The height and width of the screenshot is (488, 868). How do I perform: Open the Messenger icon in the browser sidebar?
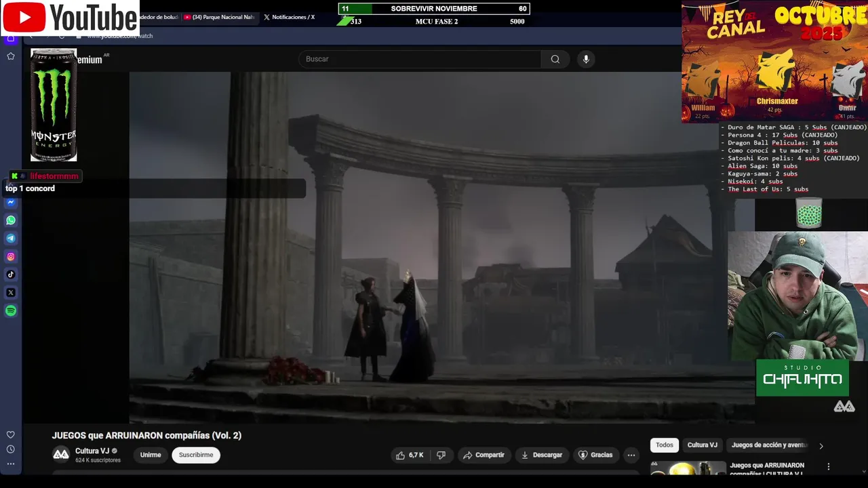[11, 202]
